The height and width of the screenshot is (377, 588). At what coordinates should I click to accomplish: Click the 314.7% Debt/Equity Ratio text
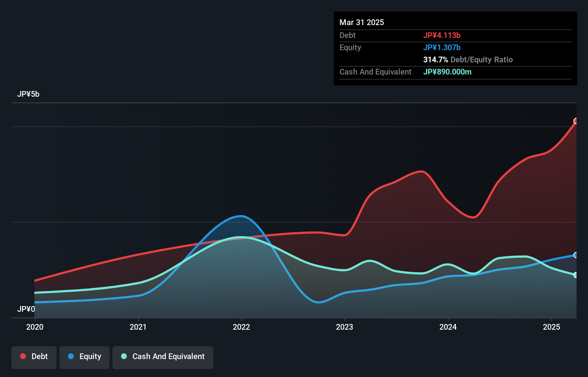click(x=468, y=59)
